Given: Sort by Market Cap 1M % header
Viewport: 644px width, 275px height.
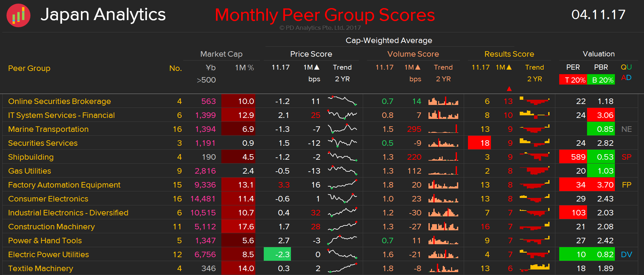Looking at the screenshot, I should [x=244, y=68].
